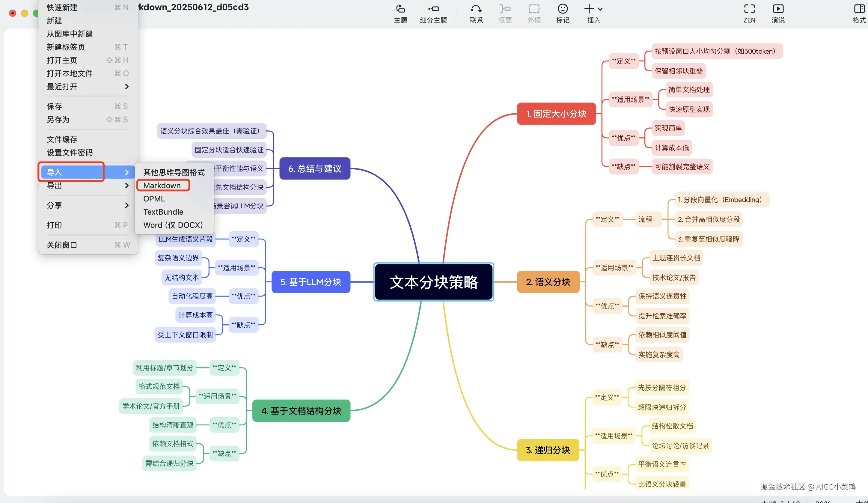
Task: Click the 简单文档处理 subtopic
Action: (x=689, y=90)
